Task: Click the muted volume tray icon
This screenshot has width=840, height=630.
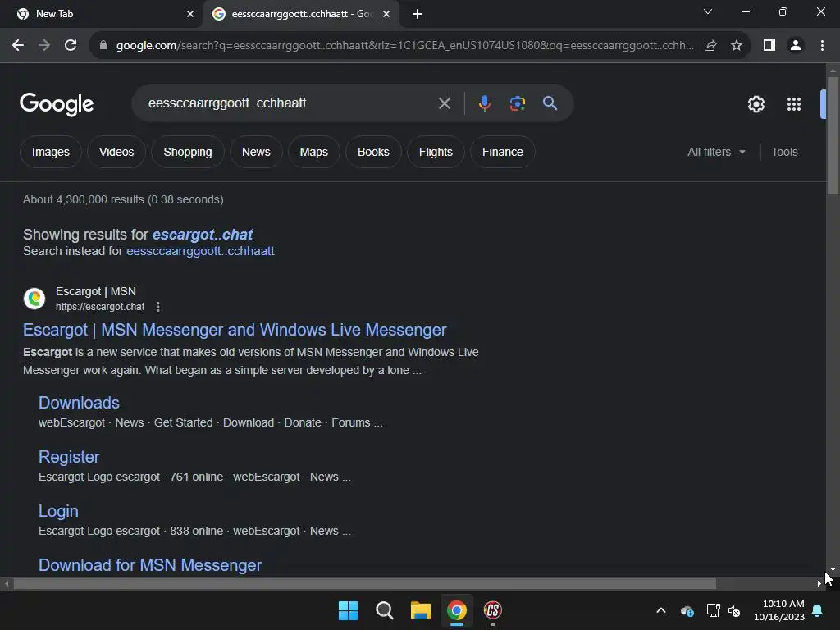Action: [734, 610]
